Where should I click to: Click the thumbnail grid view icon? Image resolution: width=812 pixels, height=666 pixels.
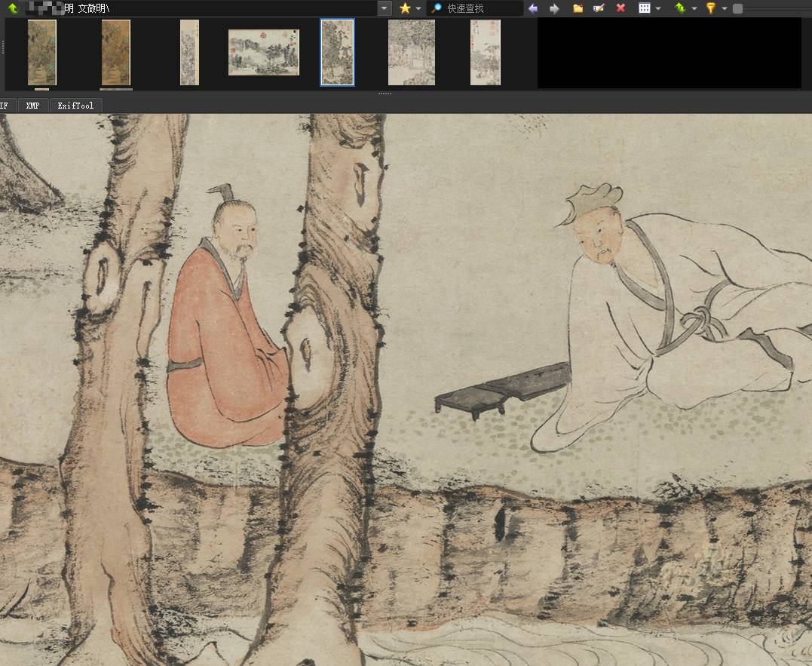pos(644,8)
